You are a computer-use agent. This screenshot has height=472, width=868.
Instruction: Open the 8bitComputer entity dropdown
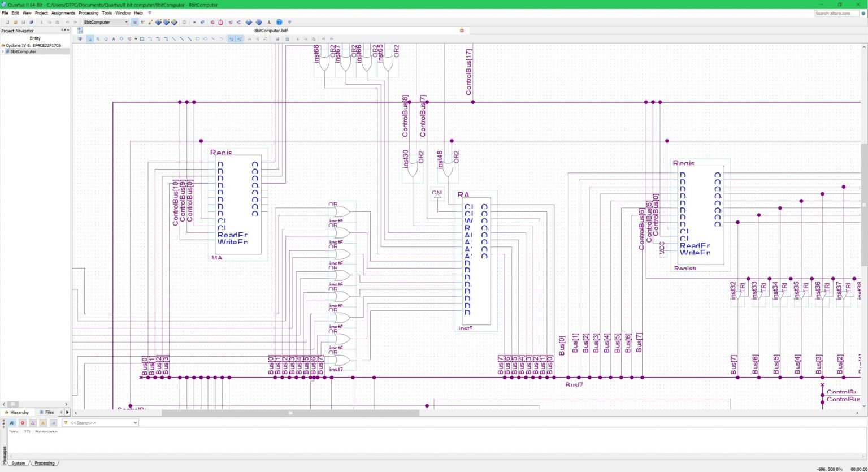[x=125, y=22]
